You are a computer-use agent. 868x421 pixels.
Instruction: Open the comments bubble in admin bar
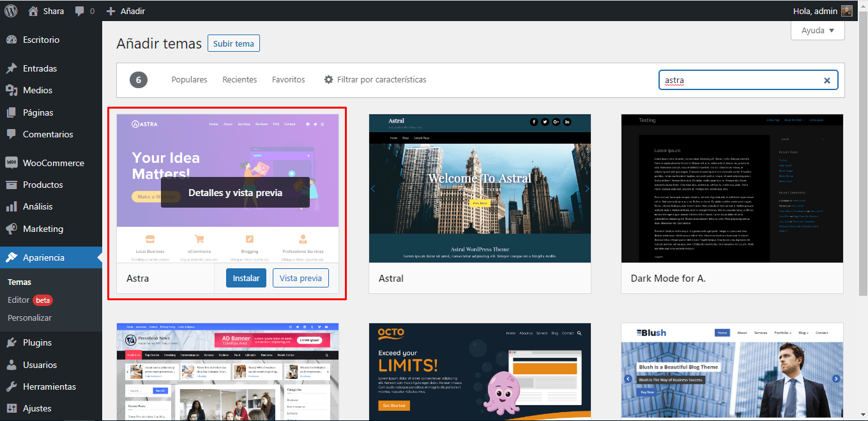80,11
